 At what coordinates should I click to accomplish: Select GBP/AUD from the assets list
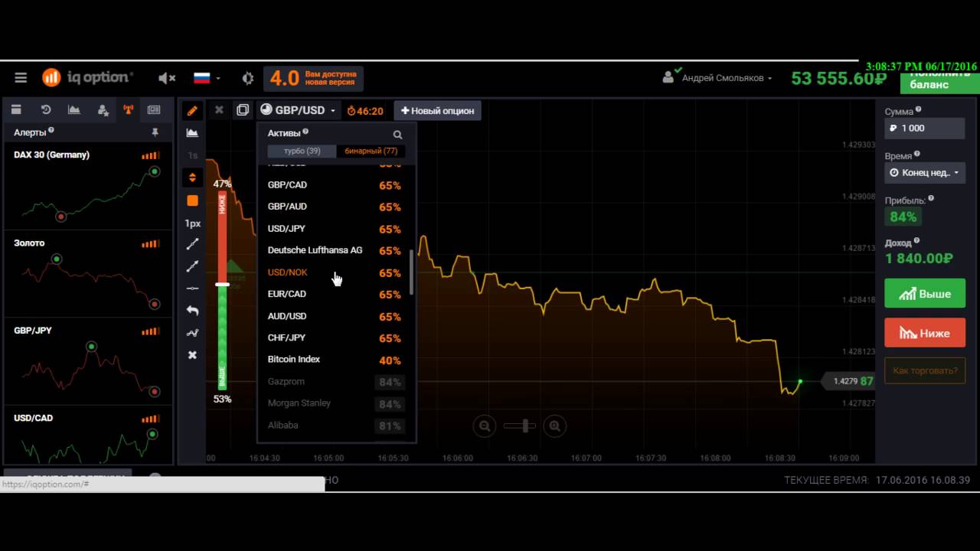coord(335,207)
